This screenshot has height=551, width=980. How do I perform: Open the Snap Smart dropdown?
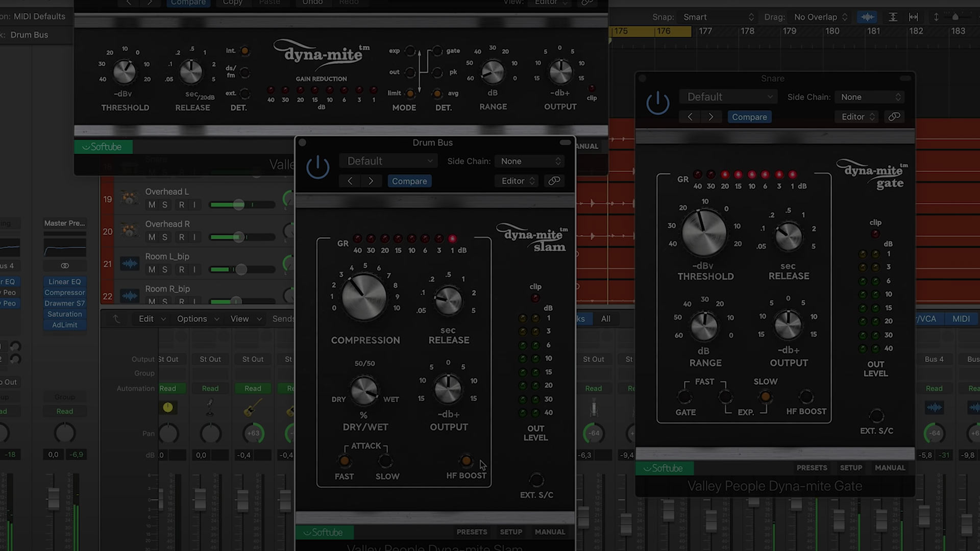718,17
